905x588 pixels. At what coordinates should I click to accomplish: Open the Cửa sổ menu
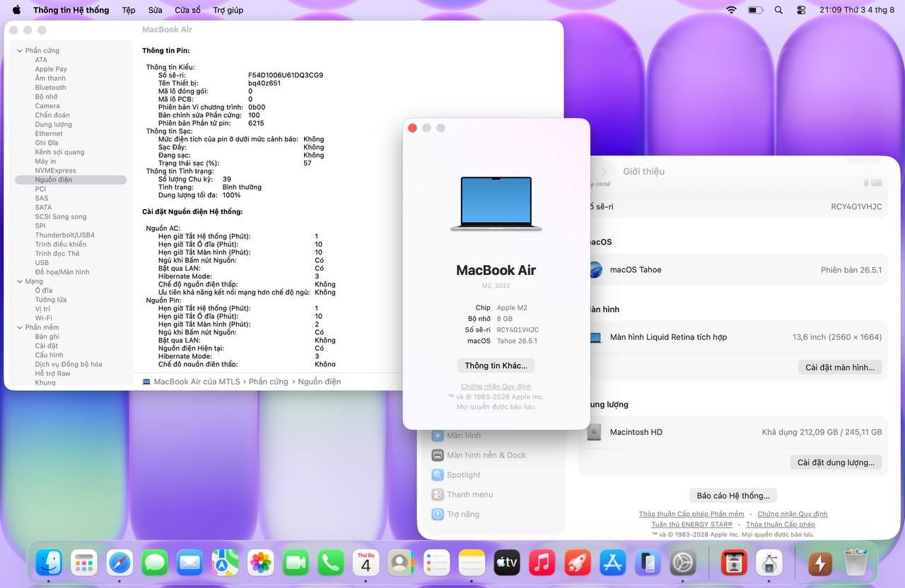coord(187,10)
